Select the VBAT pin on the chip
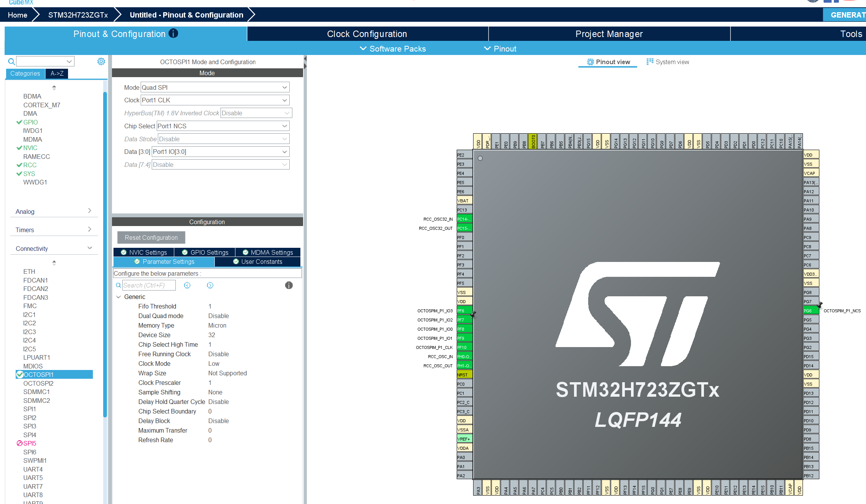This screenshot has width=866, height=504. click(464, 200)
